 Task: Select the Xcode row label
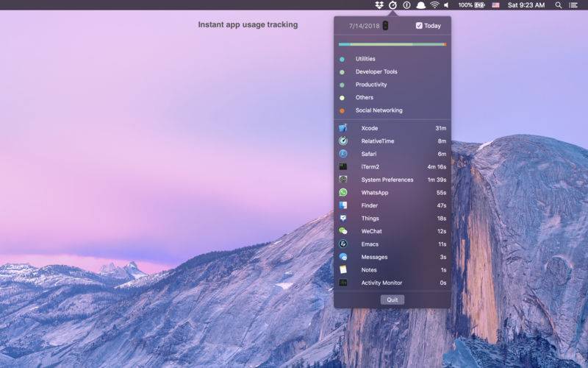point(370,128)
